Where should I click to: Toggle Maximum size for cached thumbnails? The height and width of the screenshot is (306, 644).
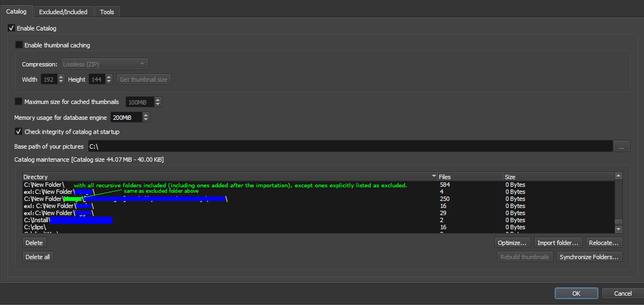[18, 102]
